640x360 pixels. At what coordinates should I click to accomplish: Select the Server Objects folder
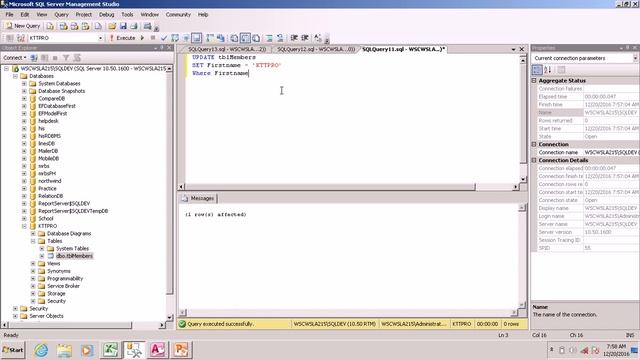pyautogui.click(x=46, y=316)
